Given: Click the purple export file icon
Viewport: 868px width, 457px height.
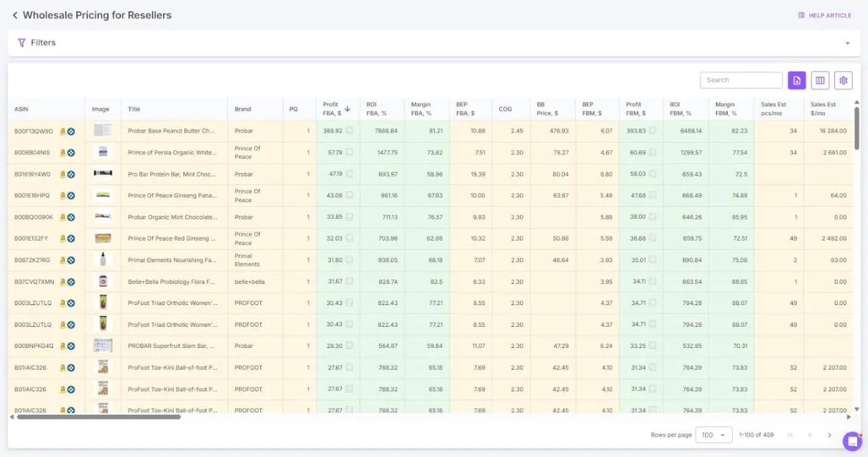Looking at the screenshot, I should (x=797, y=80).
